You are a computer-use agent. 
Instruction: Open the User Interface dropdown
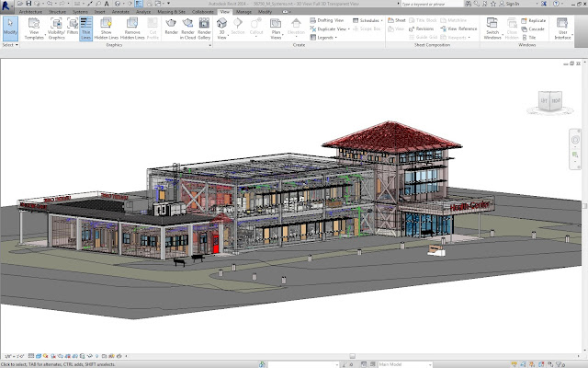tap(562, 29)
